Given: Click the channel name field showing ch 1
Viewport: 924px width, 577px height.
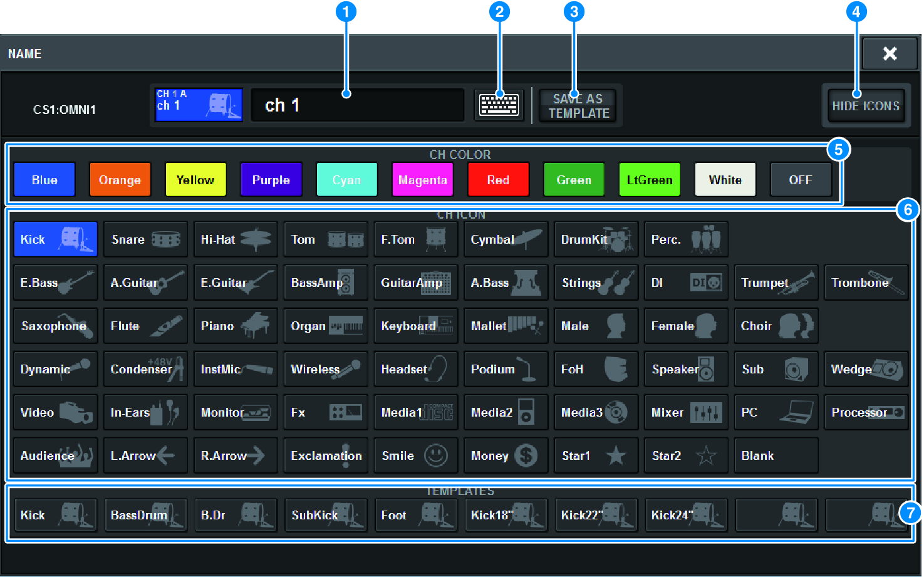Looking at the screenshot, I should pyautogui.click(x=357, y=105).
